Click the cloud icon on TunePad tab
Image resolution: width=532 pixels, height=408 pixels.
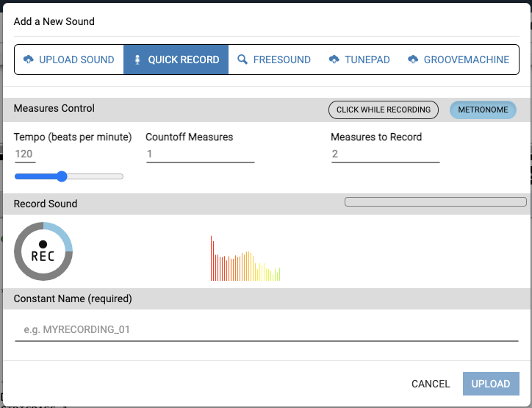[x=334, y=60]
